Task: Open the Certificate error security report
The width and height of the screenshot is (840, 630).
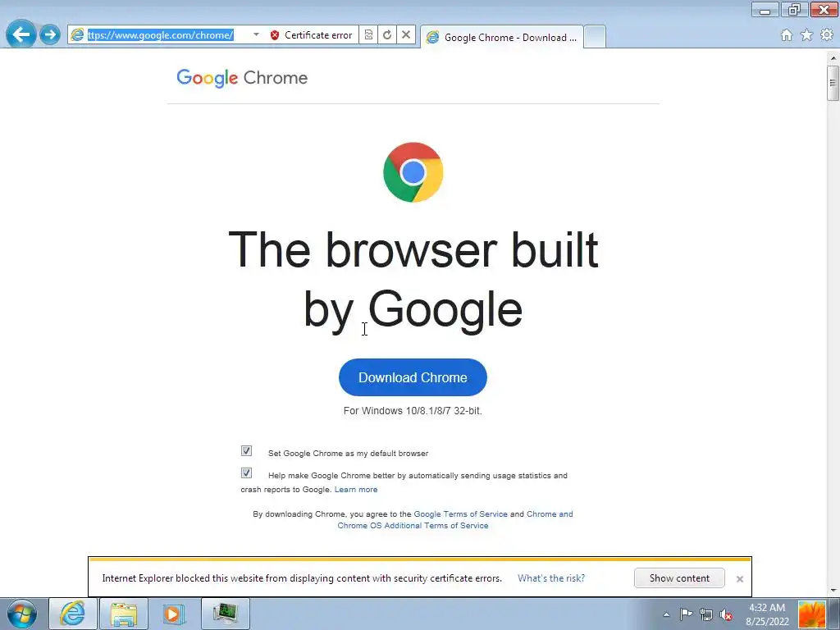Action: [317, 34]
